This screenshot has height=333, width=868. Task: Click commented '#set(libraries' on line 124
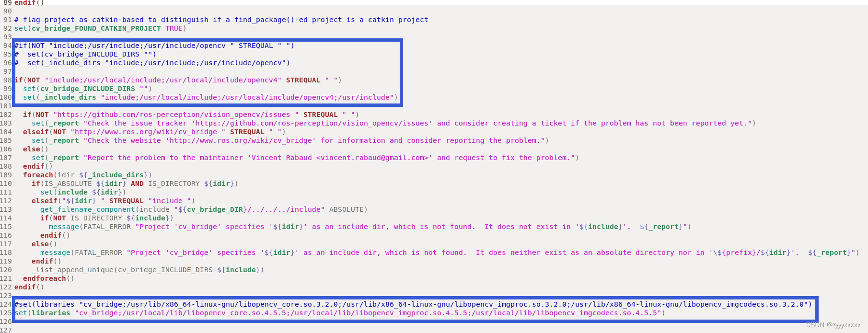(45, 304)
